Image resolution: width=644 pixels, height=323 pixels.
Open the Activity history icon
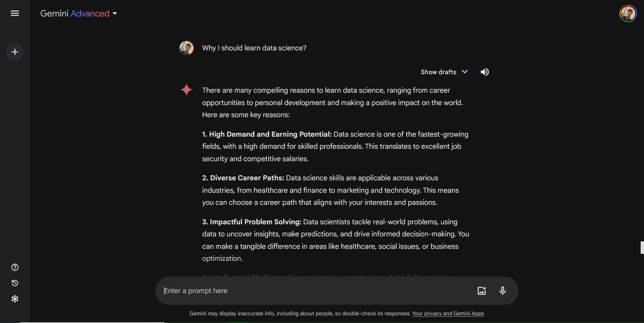pos(15,283)
